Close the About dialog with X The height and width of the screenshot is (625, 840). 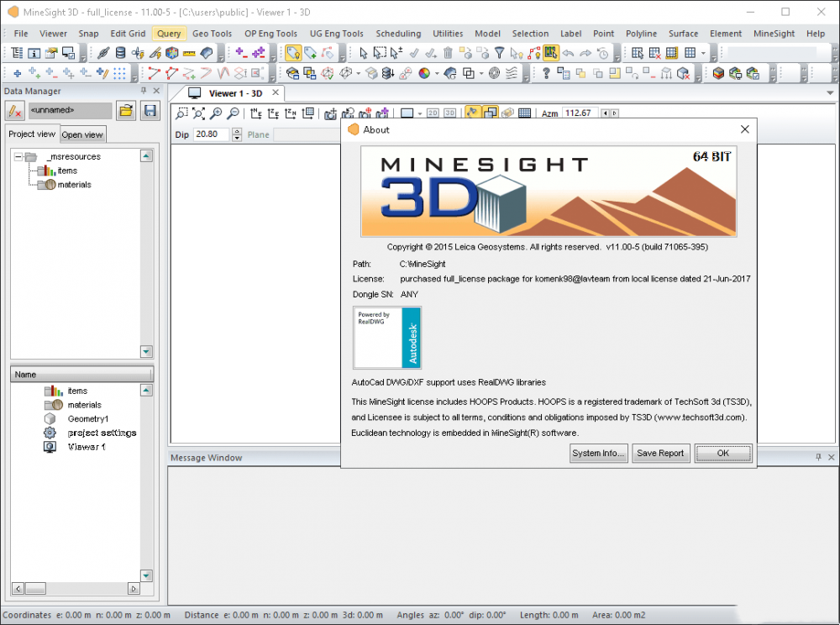point(744,129)
